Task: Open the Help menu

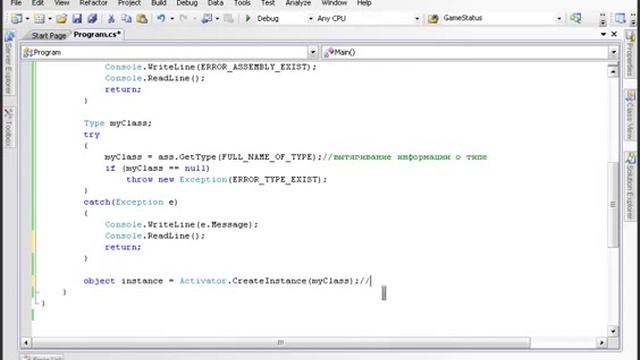Action: point(364,3)
